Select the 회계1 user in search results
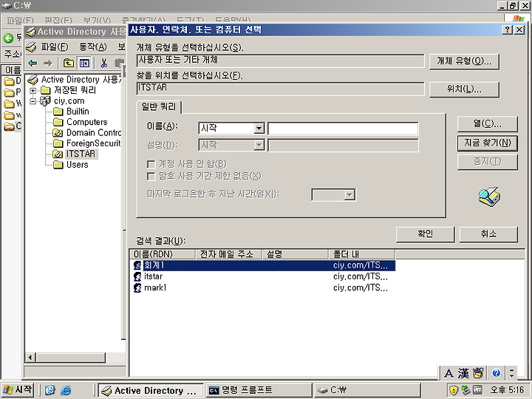532x399 pixels. click(x=262, y=265)
